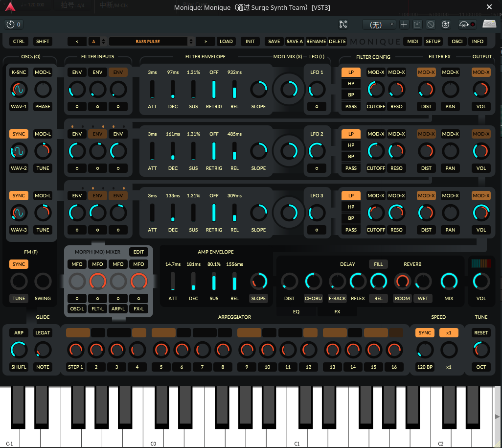Toggle SYNC in the FM section
502x448 pixels.
[19, 264]
